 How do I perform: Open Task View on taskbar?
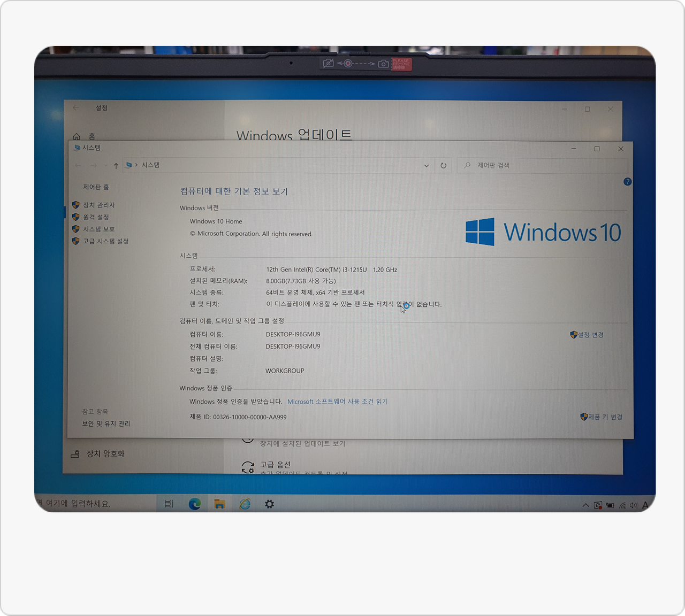(169, 504)
